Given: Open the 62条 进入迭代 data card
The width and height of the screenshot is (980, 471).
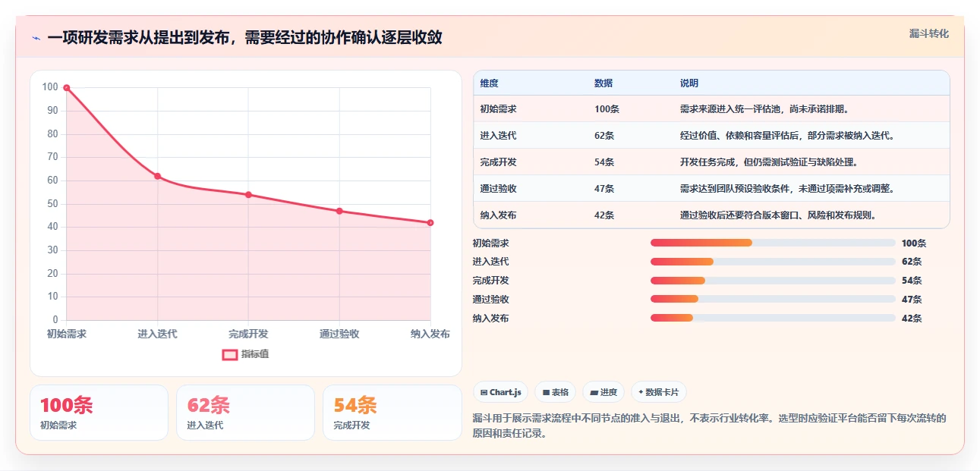Looking at the screenshot, I should point(245,413).
